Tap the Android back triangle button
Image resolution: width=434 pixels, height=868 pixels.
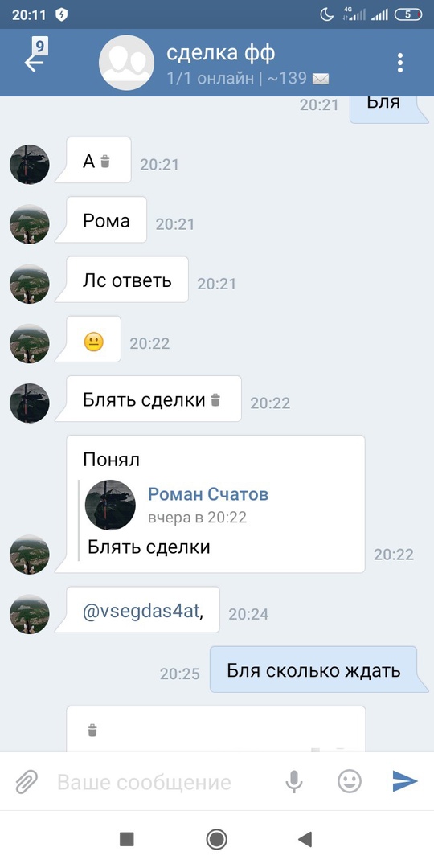pyautogui.click(x=305, y=839)
